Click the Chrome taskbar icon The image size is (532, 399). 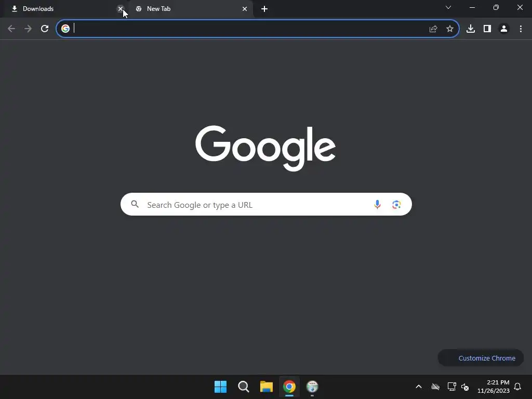[289, 387]
